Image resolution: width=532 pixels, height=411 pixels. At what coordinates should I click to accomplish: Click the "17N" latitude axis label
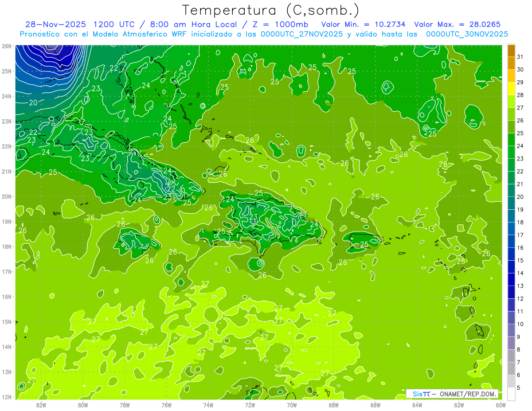(6, 271)
